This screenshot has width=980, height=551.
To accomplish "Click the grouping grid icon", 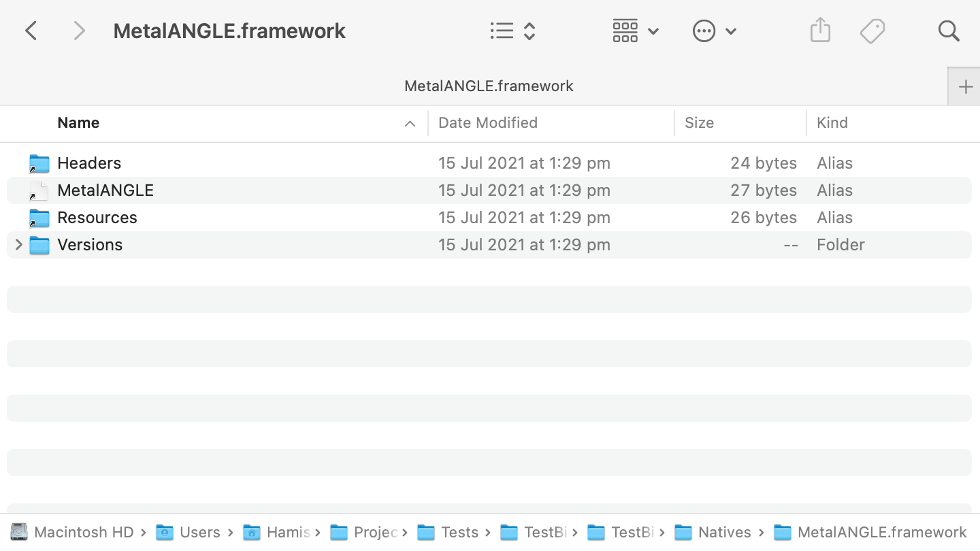I will pos(625,31).
